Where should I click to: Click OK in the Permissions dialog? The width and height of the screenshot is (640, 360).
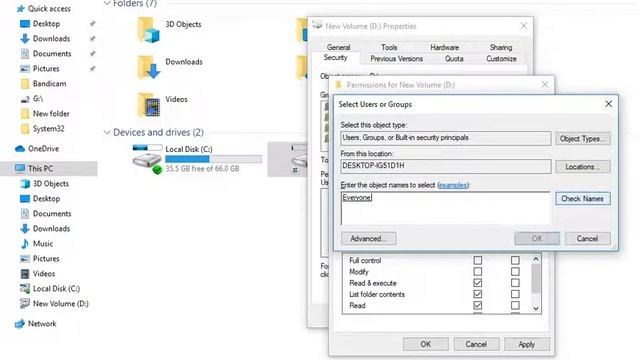[426, 344]
